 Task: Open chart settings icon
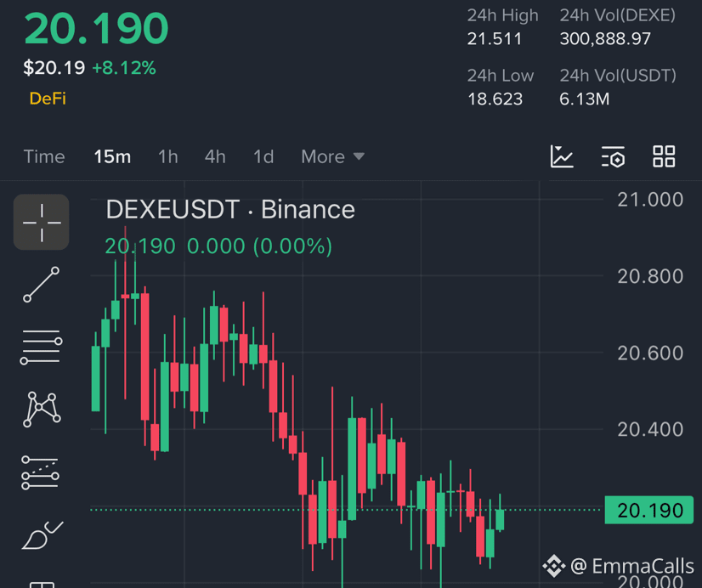pyautogui.click(x=613, y=156)
